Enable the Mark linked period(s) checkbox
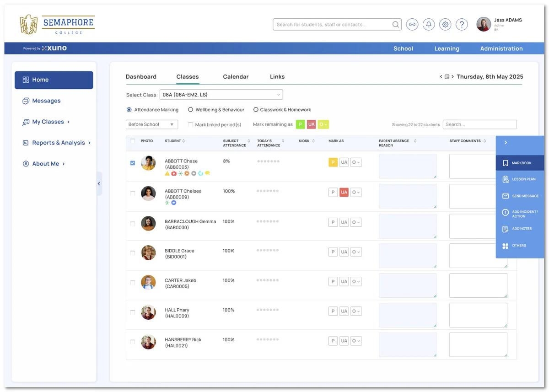The height and width of the screenshot is (392, 549). click(x=190, y=124)
